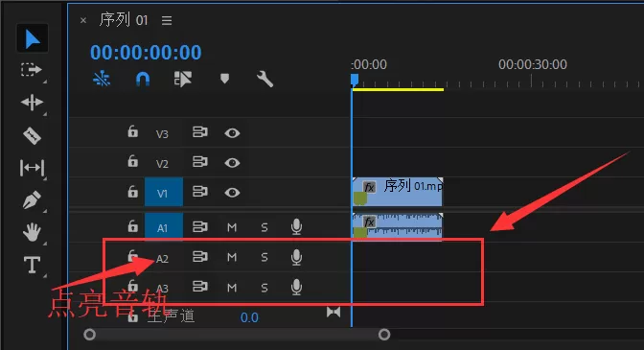
Task: Open timeline display settings wrench
Action: point(264,79)
